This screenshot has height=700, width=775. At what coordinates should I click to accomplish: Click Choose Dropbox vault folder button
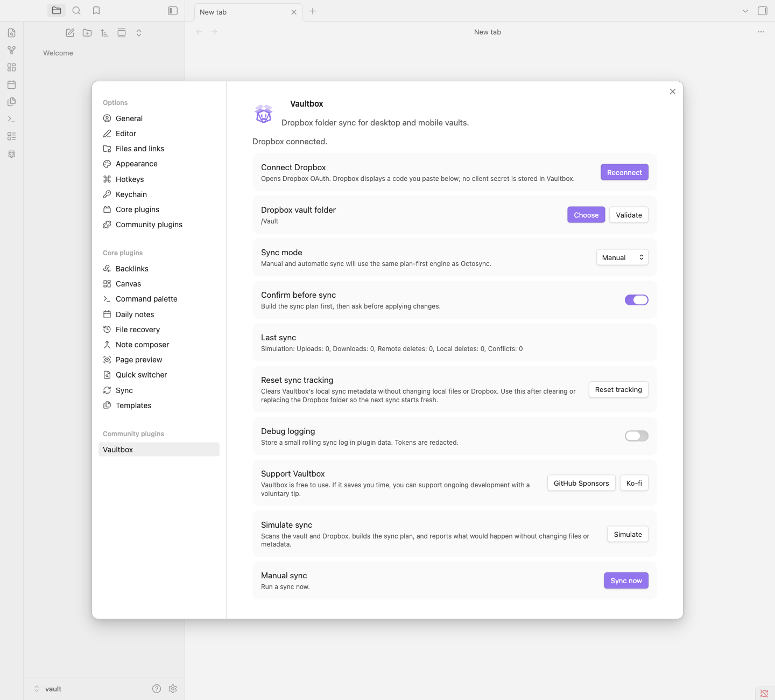pyautogui.click(x=586, y=215)
